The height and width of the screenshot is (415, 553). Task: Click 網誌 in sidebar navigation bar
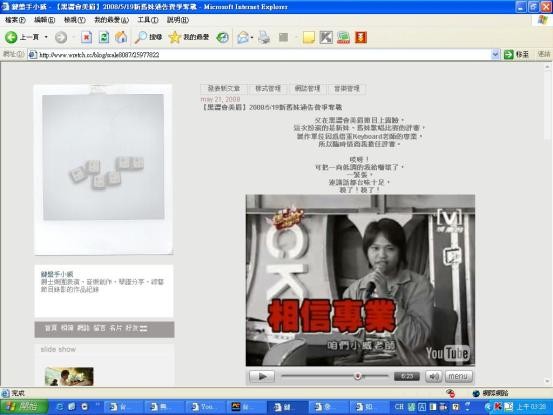pos(83,328)
